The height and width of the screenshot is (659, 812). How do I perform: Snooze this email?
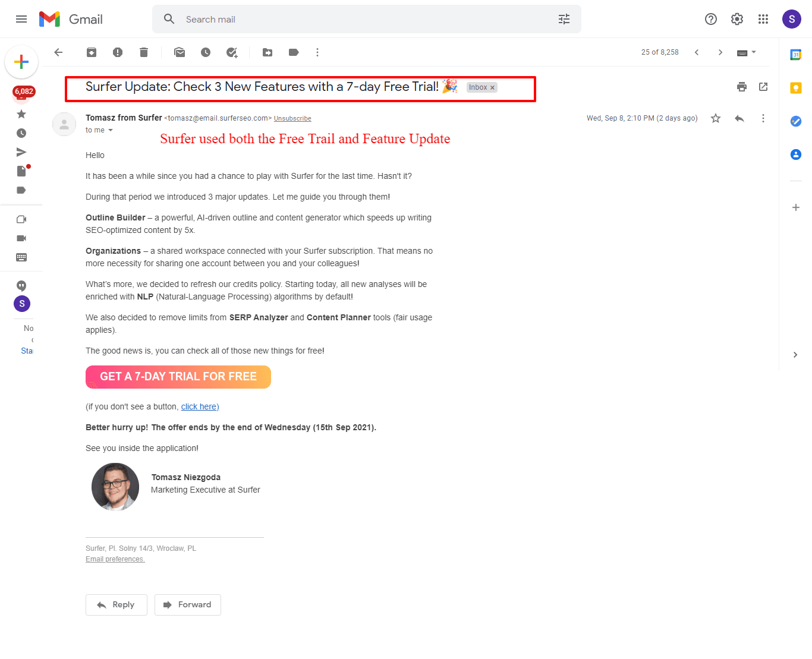[206, 52]
